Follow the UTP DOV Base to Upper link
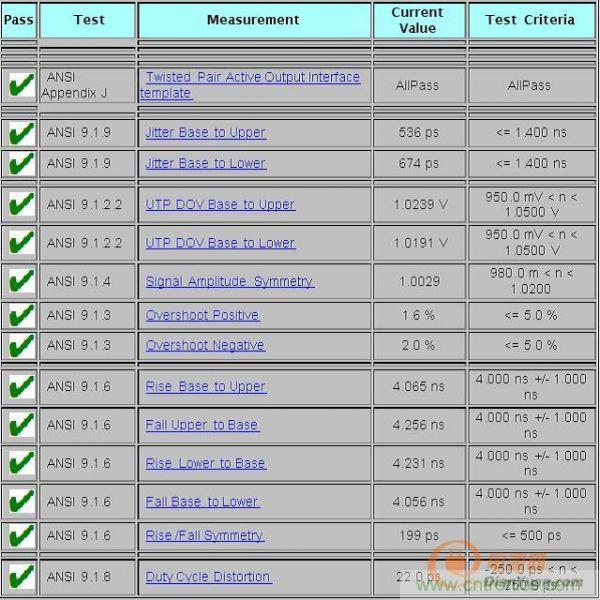The width and height of the screenshot is (600, 600). point(220,204)
